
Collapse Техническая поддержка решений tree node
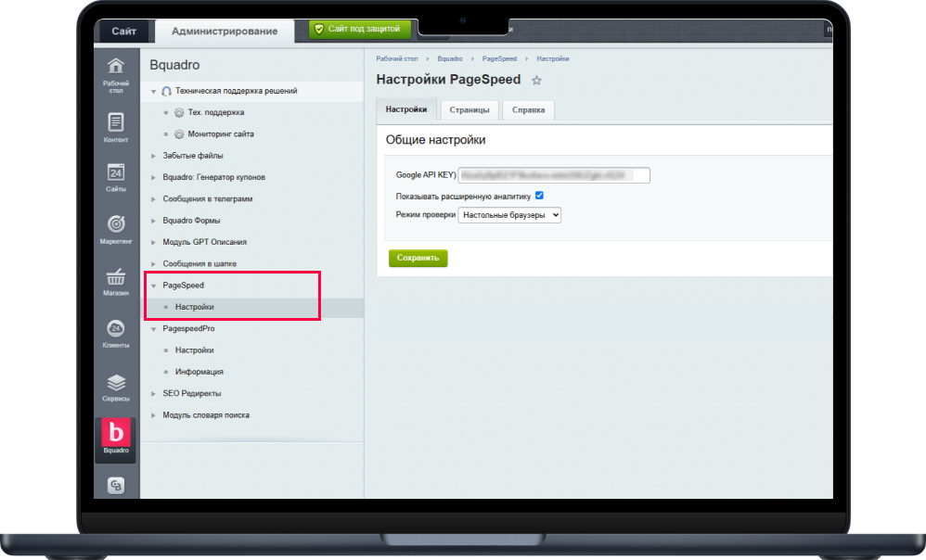pyautogui.click(x=153, y=92)
